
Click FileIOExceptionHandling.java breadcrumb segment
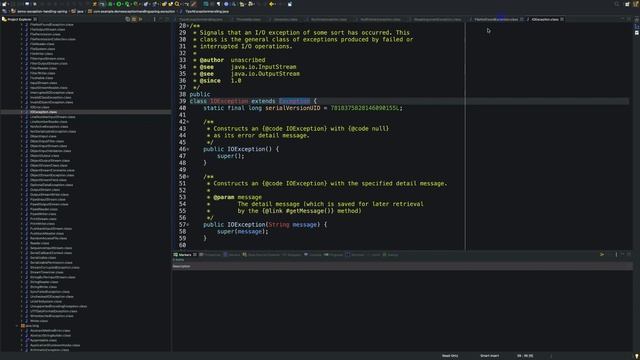(207, 11)
